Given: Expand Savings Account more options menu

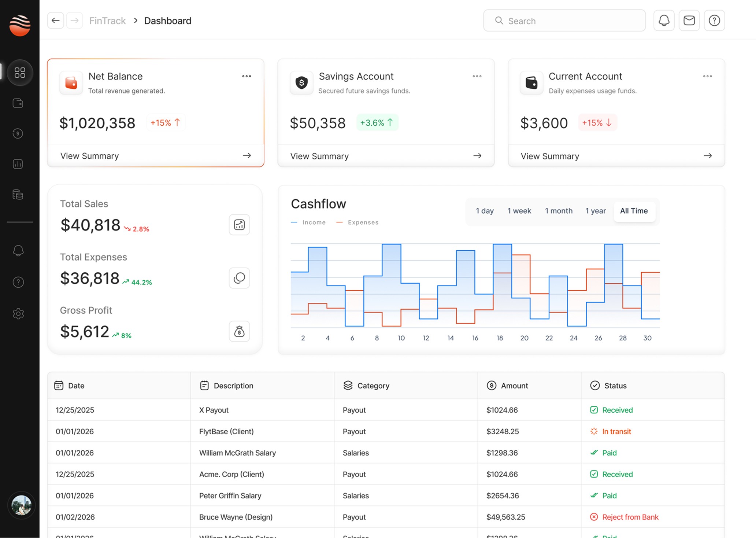Looking at the screenshot, I should (x=477, y=76).
